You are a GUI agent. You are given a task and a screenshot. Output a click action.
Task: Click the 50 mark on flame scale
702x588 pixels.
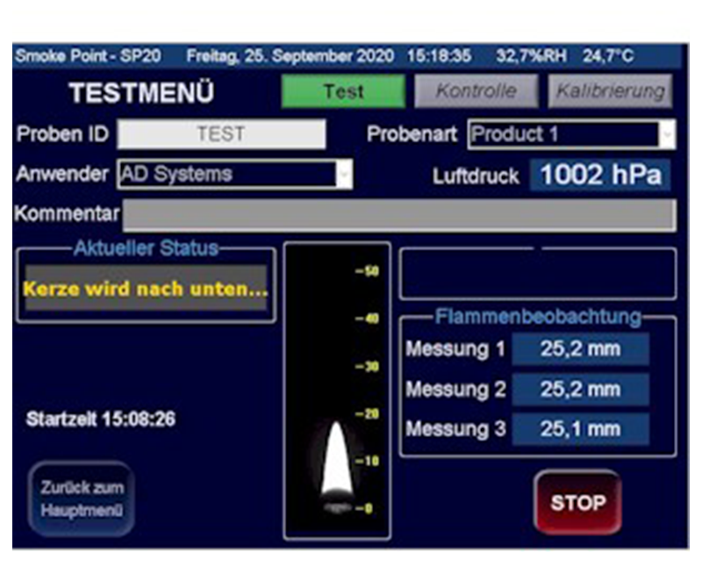[x=369, y=271]
